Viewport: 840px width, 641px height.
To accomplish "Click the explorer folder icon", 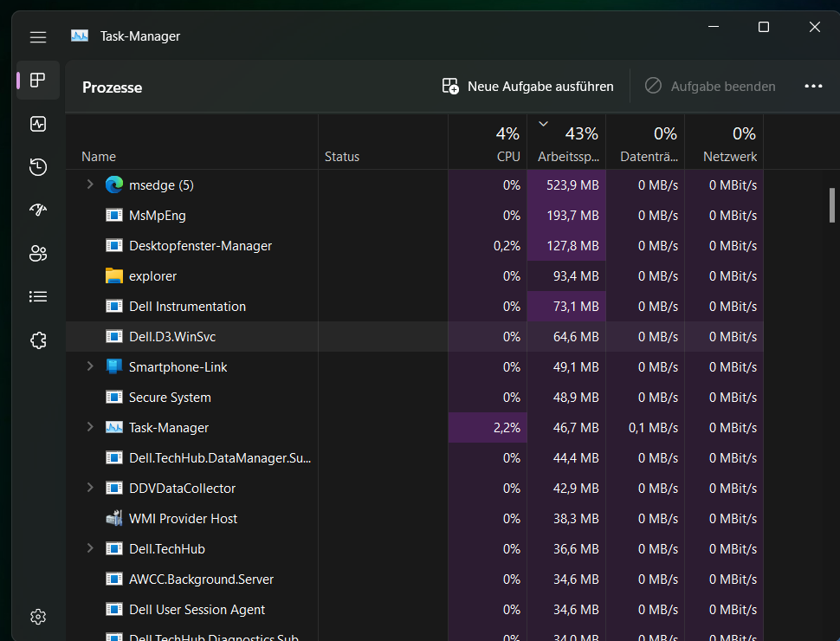I will click(x=114, y=275).
